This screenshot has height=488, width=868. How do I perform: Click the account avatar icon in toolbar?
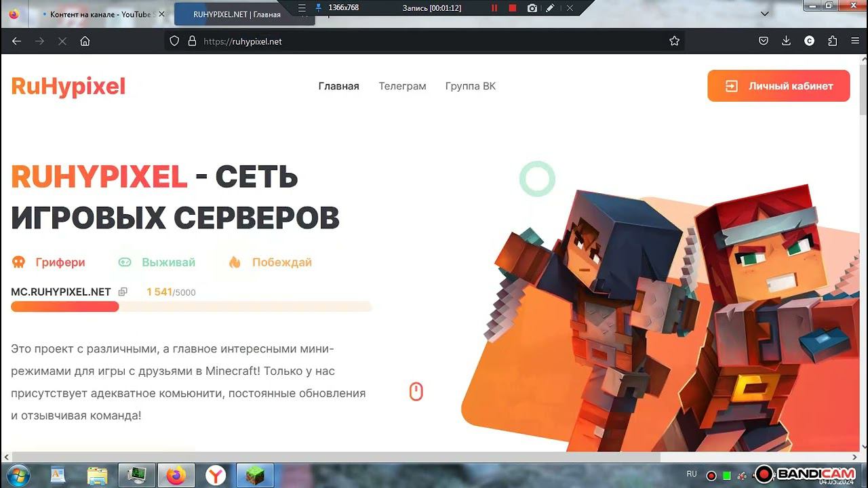coord(809,41)
